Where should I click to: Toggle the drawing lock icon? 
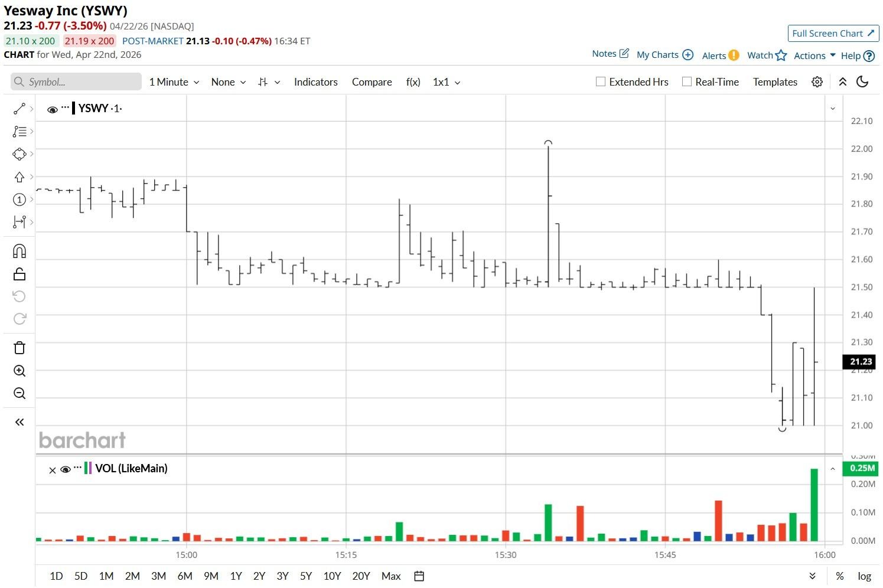click(x=19, y=274)
